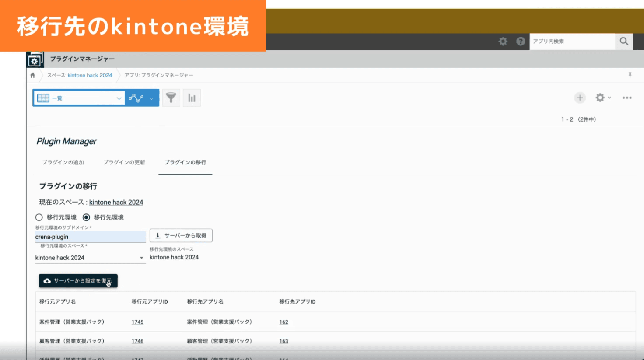Screen dimensions: 644x360
Task: Click destination app name 案件管理（営業支援パック）
Action: 220,322
